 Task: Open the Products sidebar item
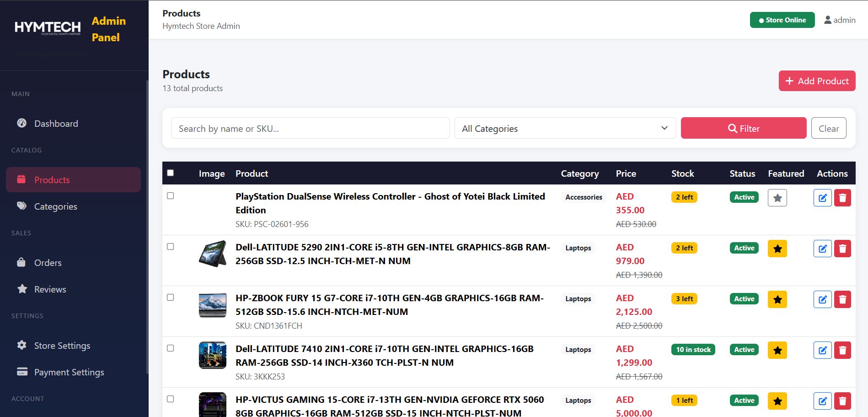(x=73, y=180)
